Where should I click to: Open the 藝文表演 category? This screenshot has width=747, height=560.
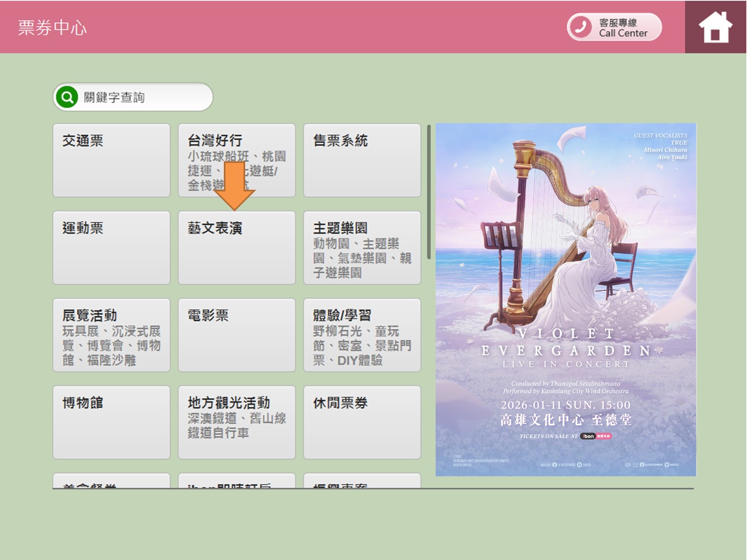pyautogui.click(x=236, y=248)
